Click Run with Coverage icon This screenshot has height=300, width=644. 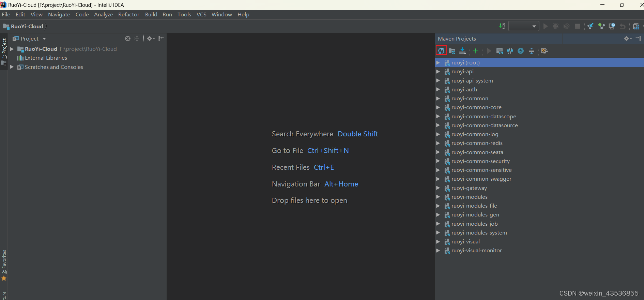[566, 26]
